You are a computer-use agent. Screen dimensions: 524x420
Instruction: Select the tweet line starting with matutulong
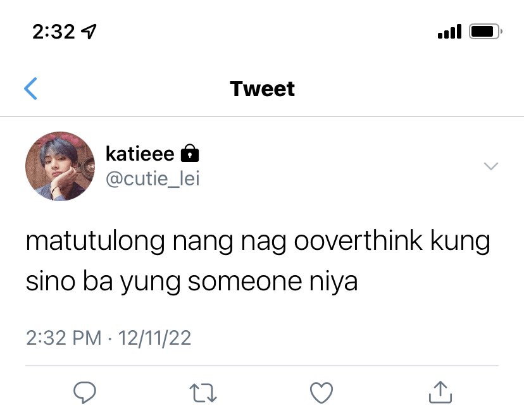point(258,241)
